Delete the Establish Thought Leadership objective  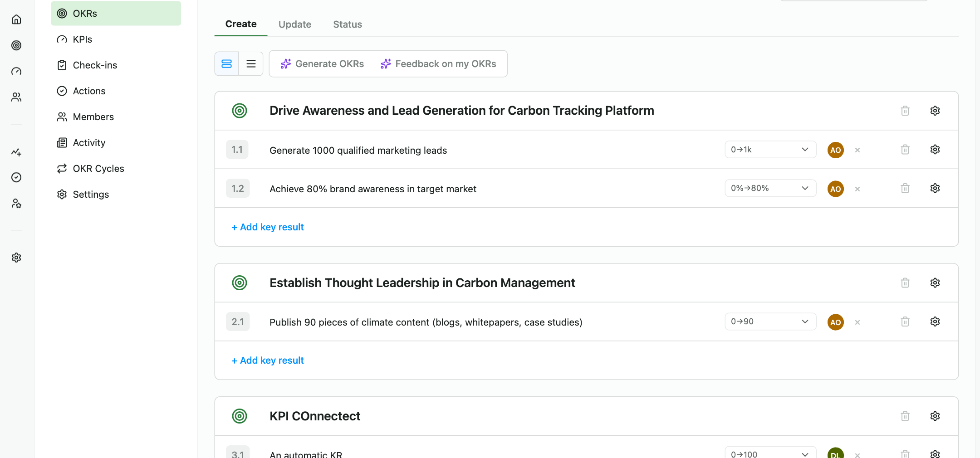(905, 283)
